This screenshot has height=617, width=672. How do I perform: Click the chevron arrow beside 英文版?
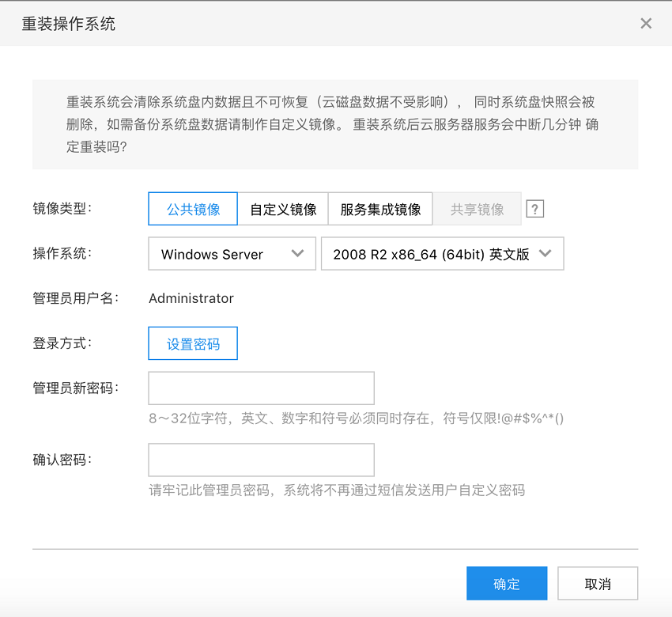545,254
